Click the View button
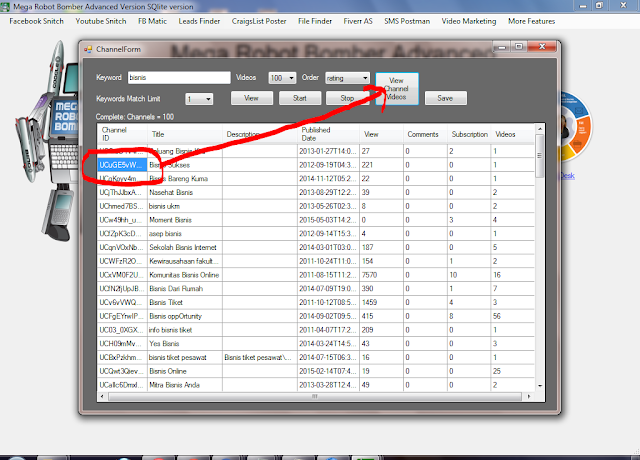640x460 pixels. (251, 98)
